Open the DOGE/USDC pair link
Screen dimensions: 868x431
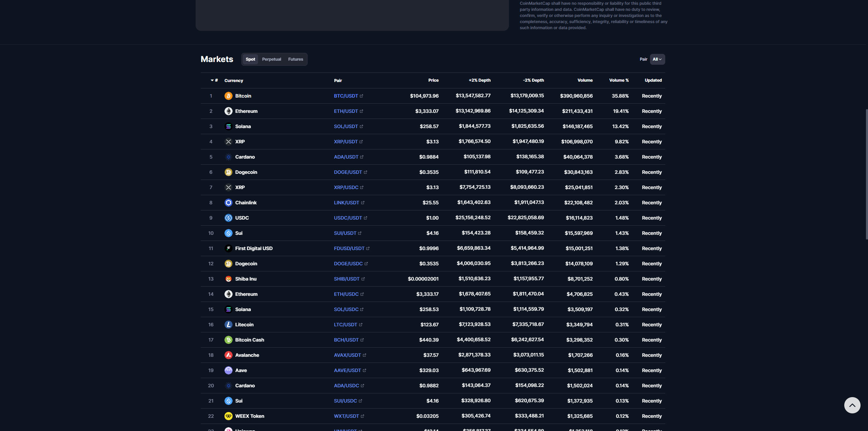coord(348,264)
